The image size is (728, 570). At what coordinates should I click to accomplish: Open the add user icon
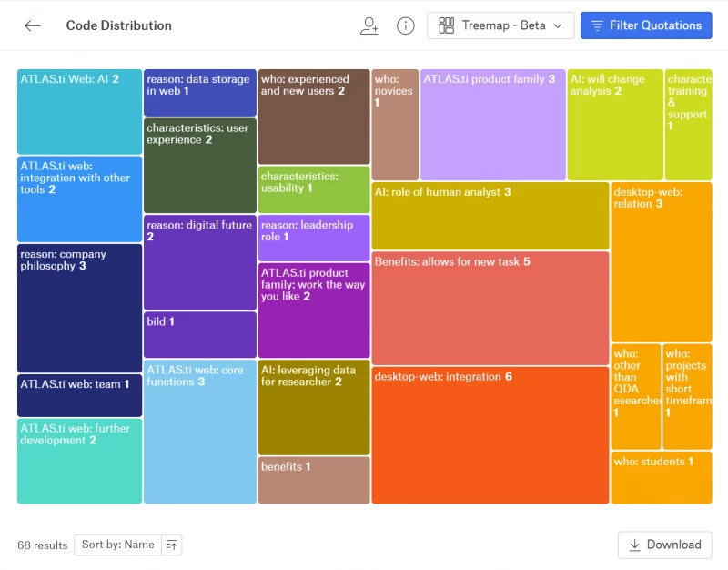pos(369,25)
